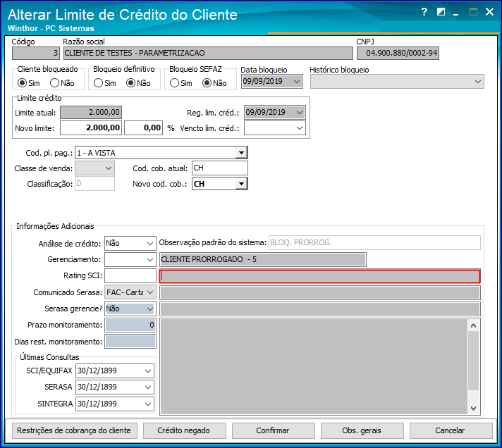The width and height of the screenshot is (502, 448).
Task: Click the Dias rest. monitoramento field
Action: point(130,342)
